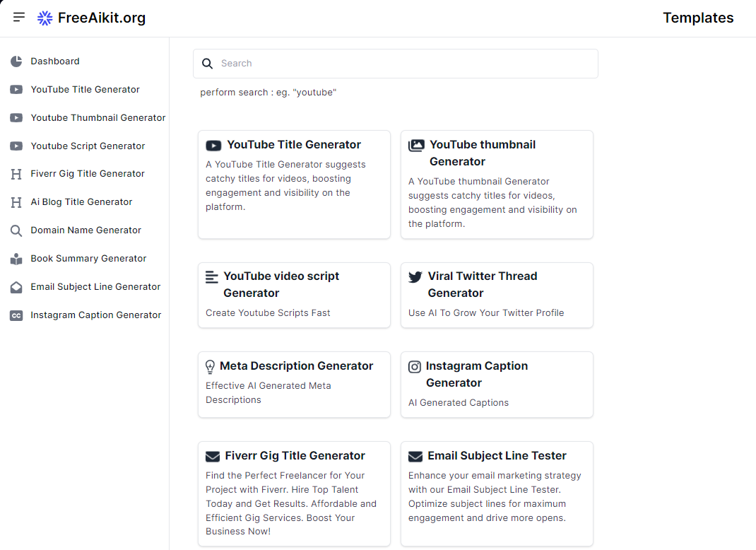Click the Domain Name Generator magnifier icon

[x=16, y=230]
